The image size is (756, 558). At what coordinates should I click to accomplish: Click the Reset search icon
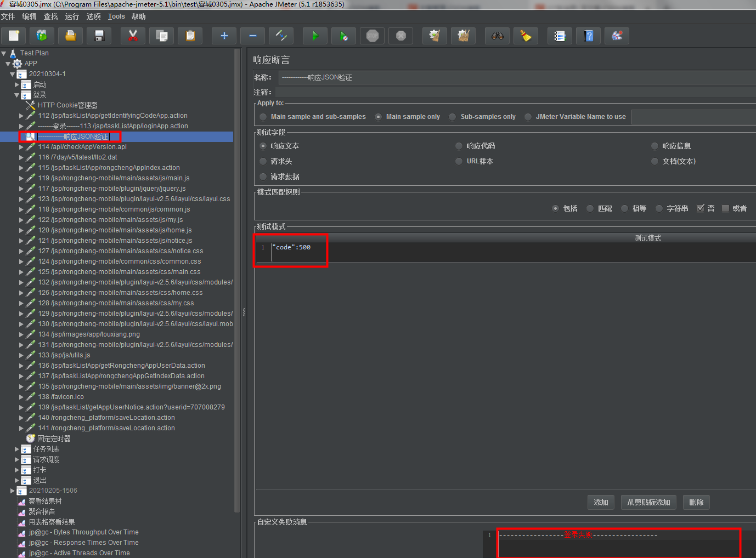coord(526,36)
